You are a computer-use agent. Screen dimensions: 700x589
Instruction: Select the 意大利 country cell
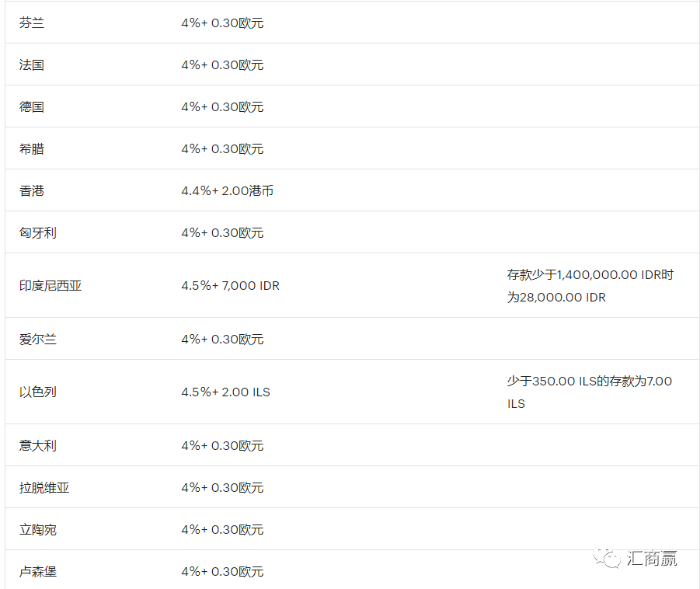click(x=38, y=445)
